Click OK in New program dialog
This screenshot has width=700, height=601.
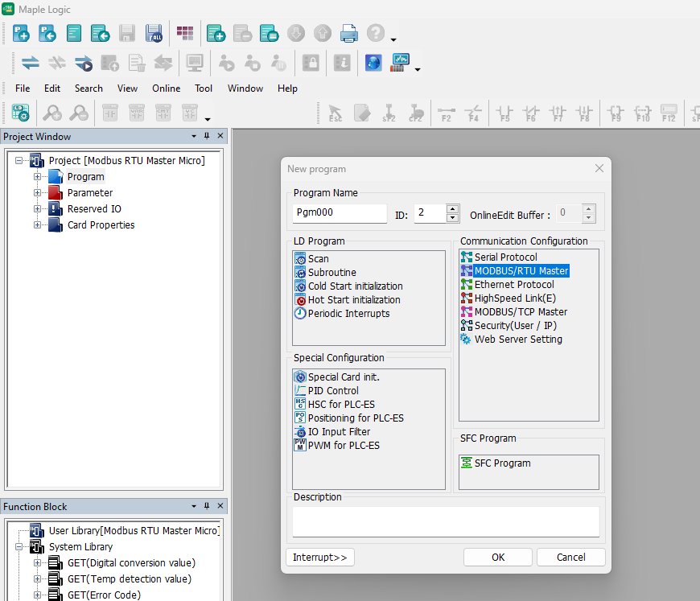point(498,558)
